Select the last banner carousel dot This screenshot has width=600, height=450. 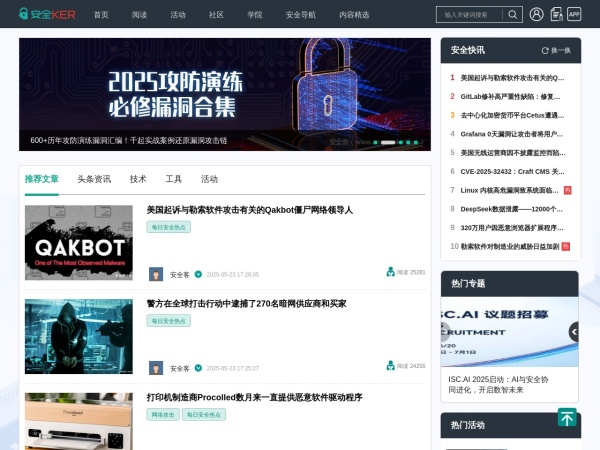point(416,142)
